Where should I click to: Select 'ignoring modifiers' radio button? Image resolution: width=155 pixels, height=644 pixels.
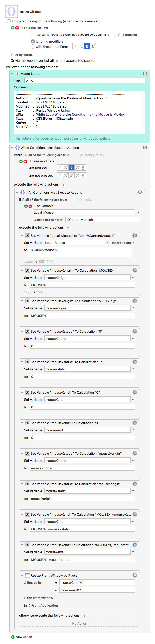(x=33, y=41)
